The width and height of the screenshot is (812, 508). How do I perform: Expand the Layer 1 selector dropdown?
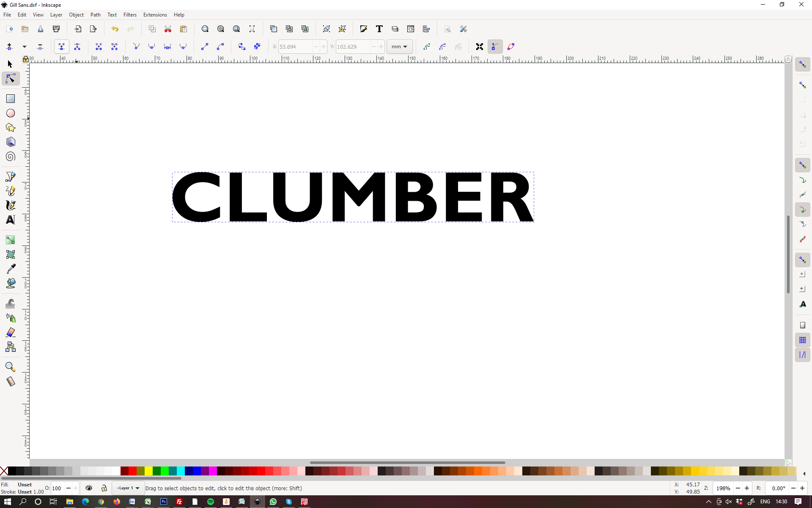[129, 488]
